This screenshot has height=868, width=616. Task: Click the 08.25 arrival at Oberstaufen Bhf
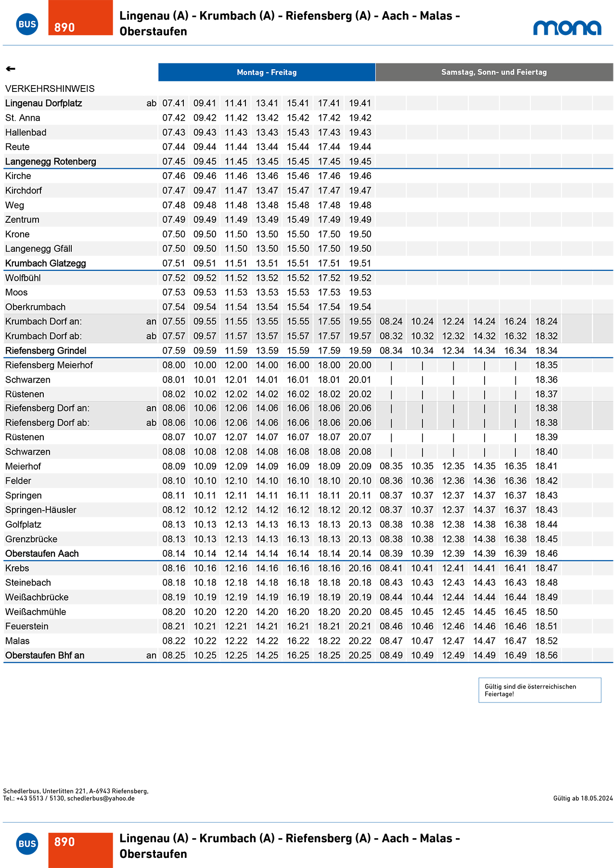click(174, 655)
